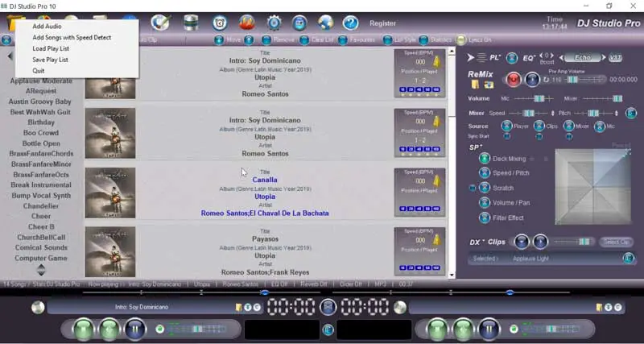
Task: Adjust the Mixer volume slider
Action: (602, 98)
